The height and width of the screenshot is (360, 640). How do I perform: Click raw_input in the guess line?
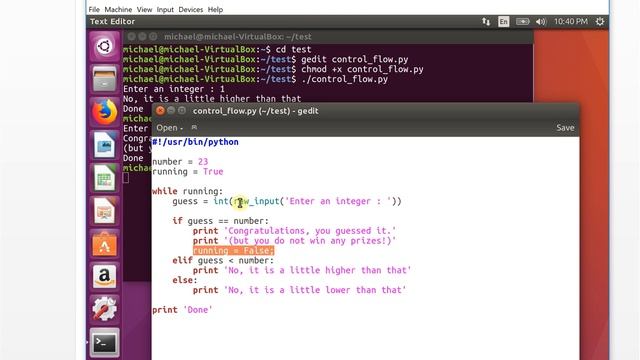(257, 201)
